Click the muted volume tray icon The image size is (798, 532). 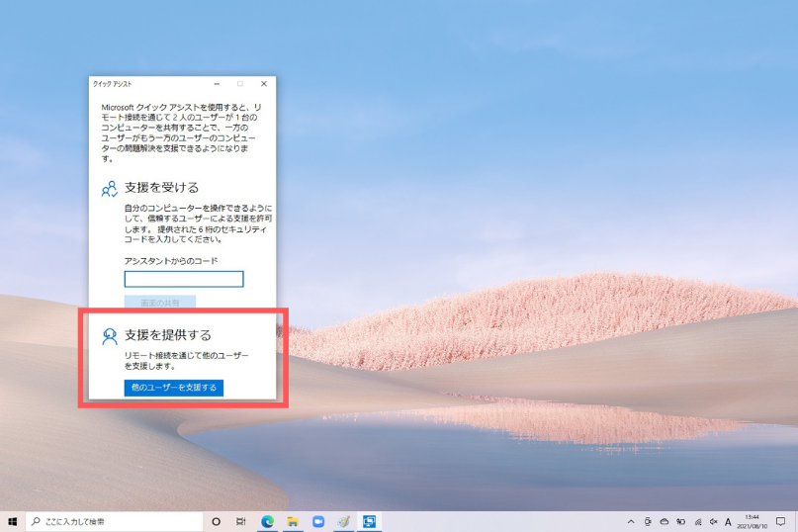[x=714, y=522]
